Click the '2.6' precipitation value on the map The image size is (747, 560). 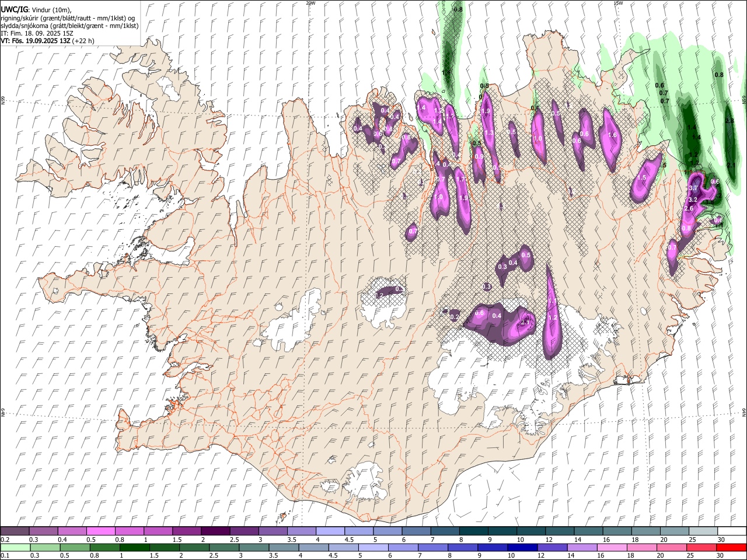point(689,209)
